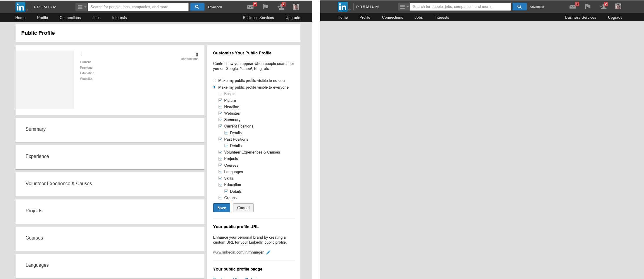Uncheck the Picture checkbox
The width and height of the screenshot is (644, 279).
[221, 100]
